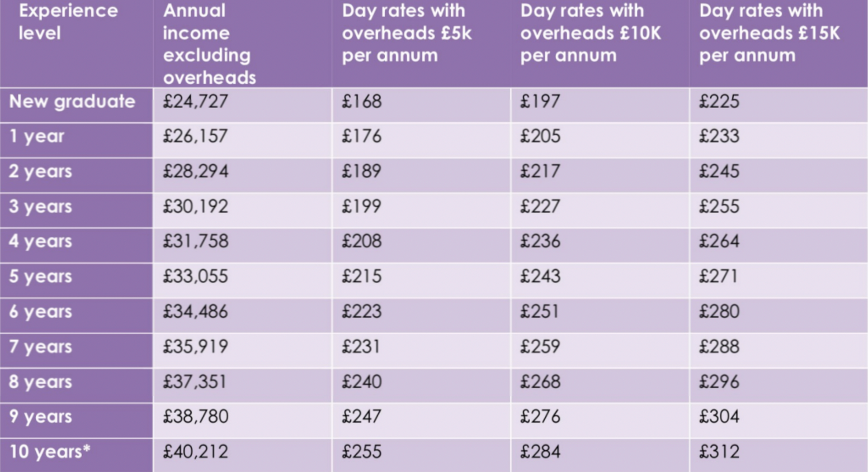
Task: Click the £30,192 income value
Action: [195, 206]
